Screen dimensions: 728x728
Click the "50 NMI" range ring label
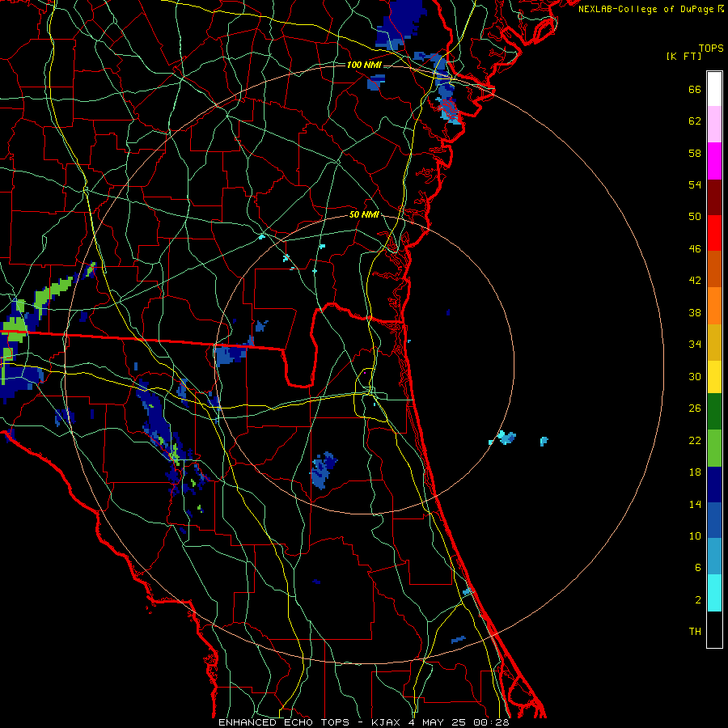click(364, 214)
